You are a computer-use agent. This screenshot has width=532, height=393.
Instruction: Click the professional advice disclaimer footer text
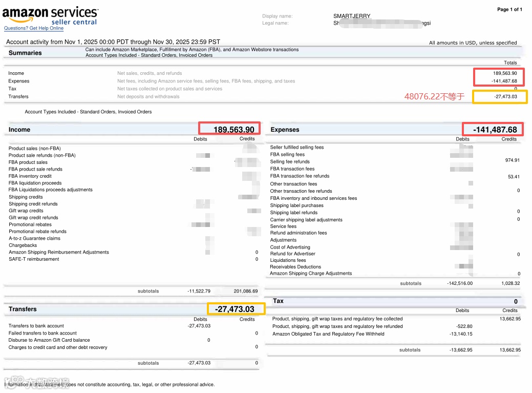pyautogui.click(x=110, y=384)
